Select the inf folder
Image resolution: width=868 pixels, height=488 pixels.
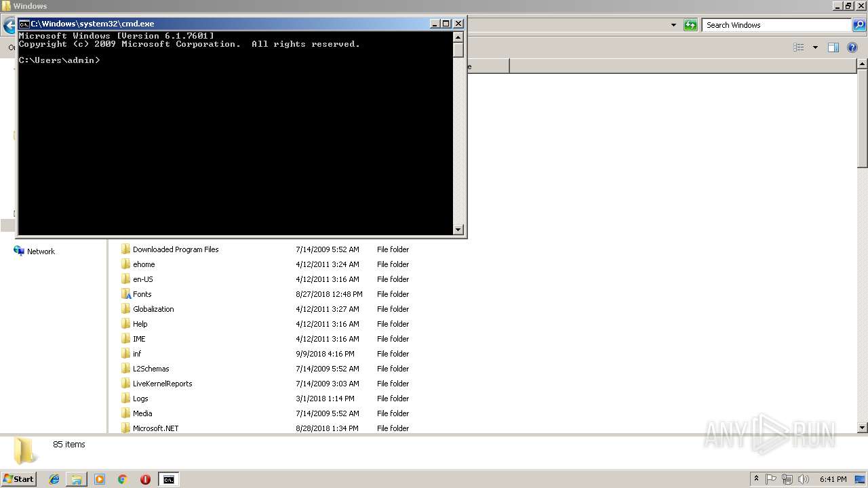point(137,354)
